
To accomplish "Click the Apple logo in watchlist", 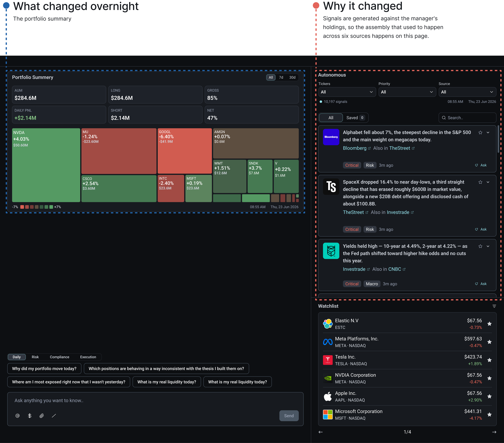I will click(x=328, y=396).
